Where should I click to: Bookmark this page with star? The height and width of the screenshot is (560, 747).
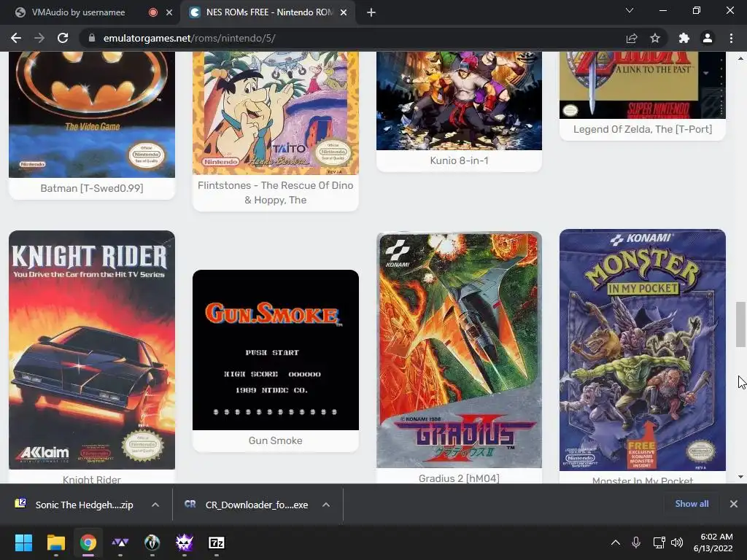[x=655, y=38]
